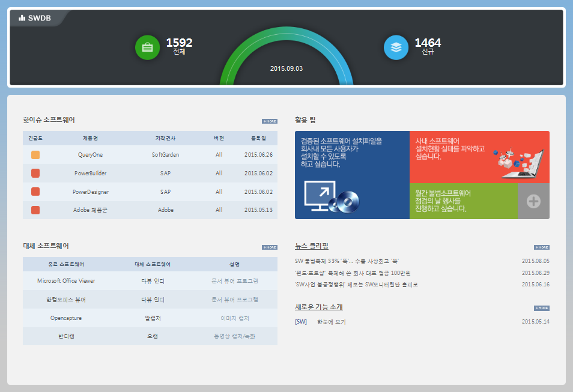573x392 pixels.
Task: Click the red urgency swatch for PowerBuilder
Action: tap(35, 173)
